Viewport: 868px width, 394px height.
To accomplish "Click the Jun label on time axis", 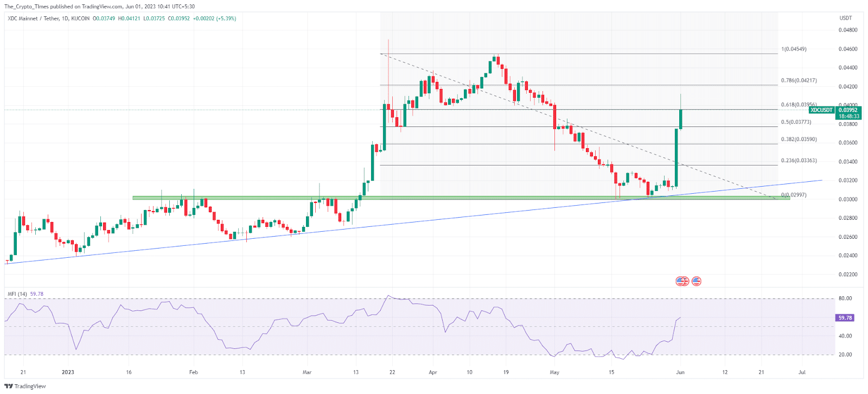I will [x=680, y=372].
